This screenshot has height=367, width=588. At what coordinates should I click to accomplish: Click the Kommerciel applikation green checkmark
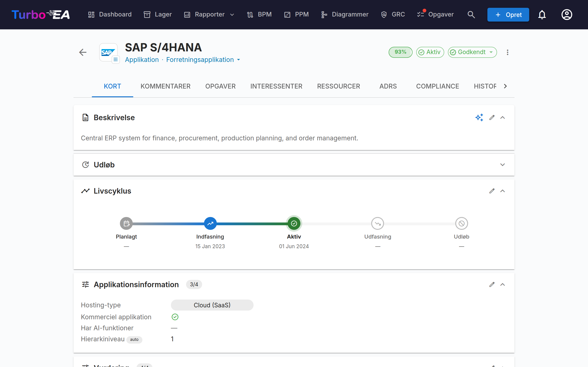point(175,317)
